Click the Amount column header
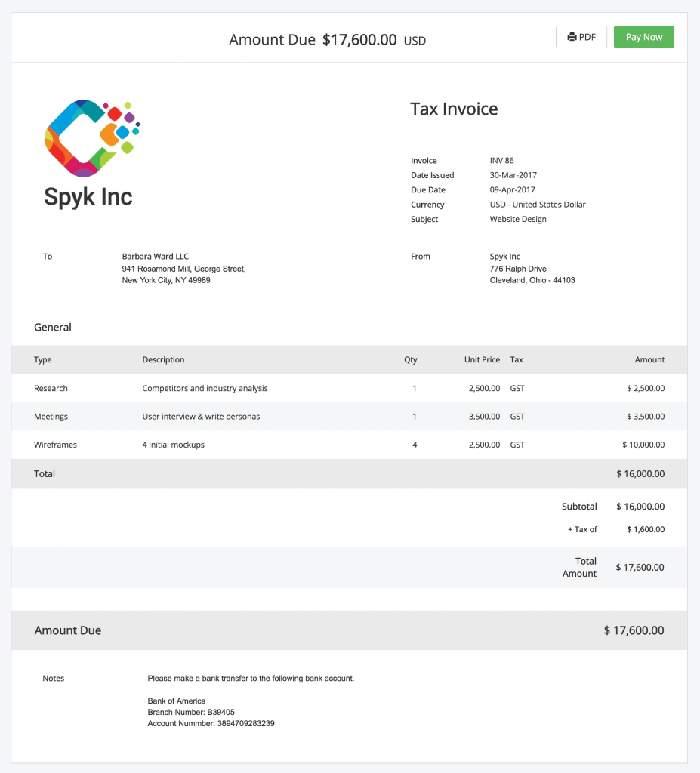Image resolution: width=700 pixels, height=773 pixels. coord(649,360)
